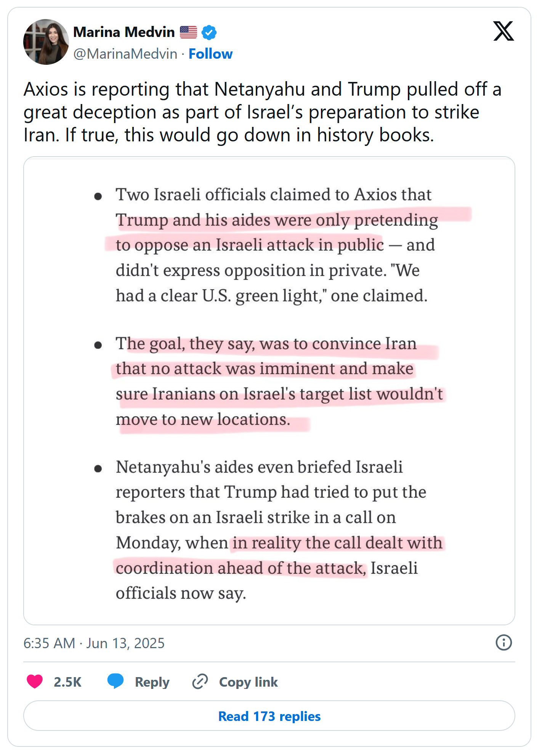Click the X logo
This screenshot has width=542, height=756.
[x=503, y=31]
